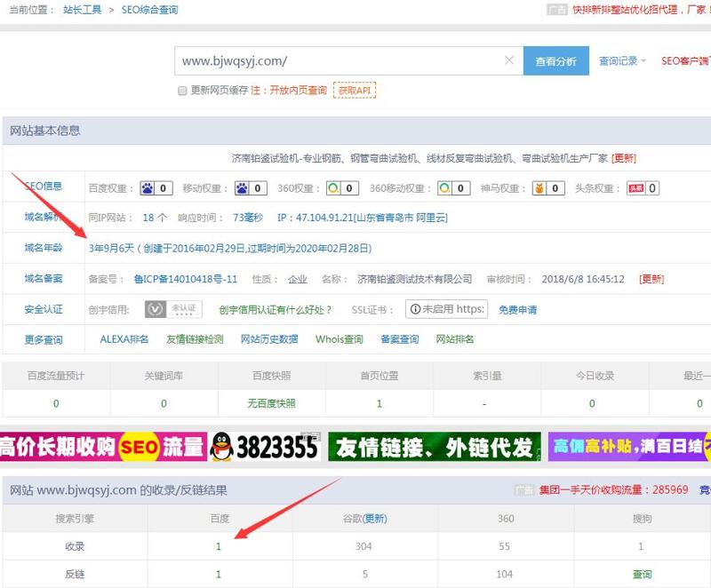Click the Toutiao weight red icon
This screenshot has height=588, width=711.
coord(635,188)
